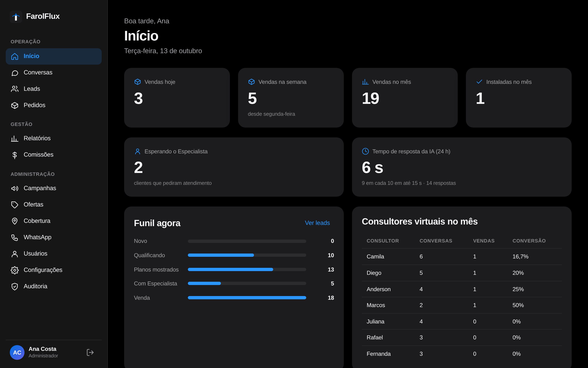Go to the Leads section
The image size is (588, 368).
coord(54,89)
